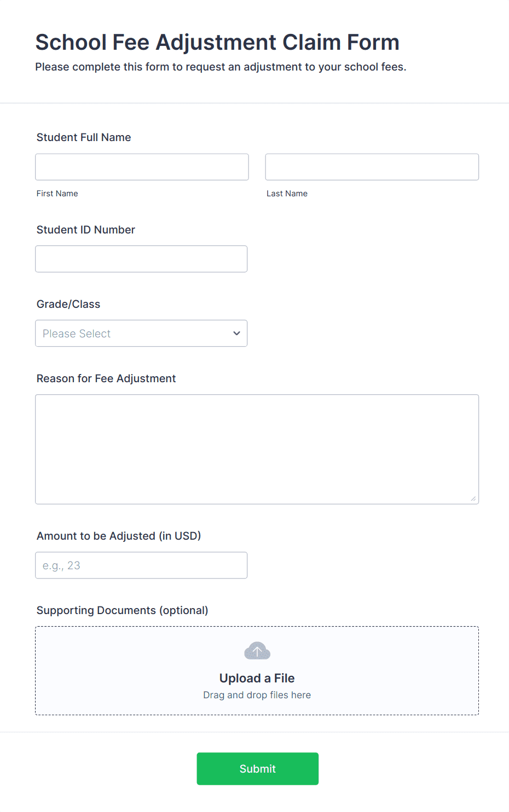Select the Please Select combo box
This screenshot has width=509, height=812.
pos(141,334)
